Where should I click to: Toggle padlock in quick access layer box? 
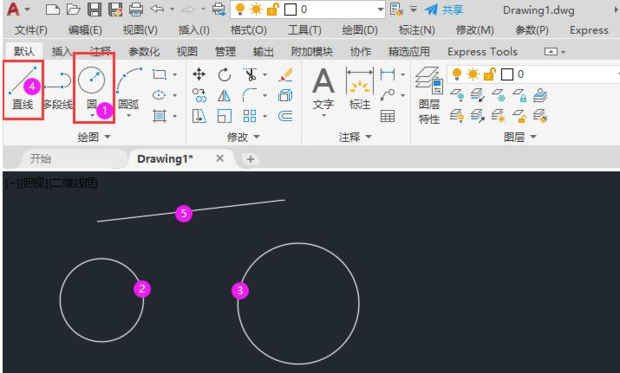pos(273,9)
